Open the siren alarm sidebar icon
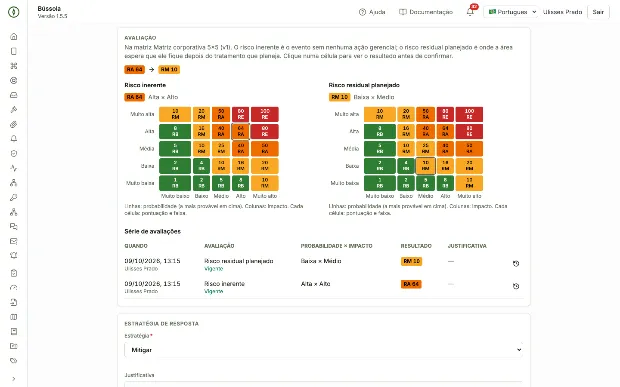This screenshot has width=620, height=387. coord(13,256)
